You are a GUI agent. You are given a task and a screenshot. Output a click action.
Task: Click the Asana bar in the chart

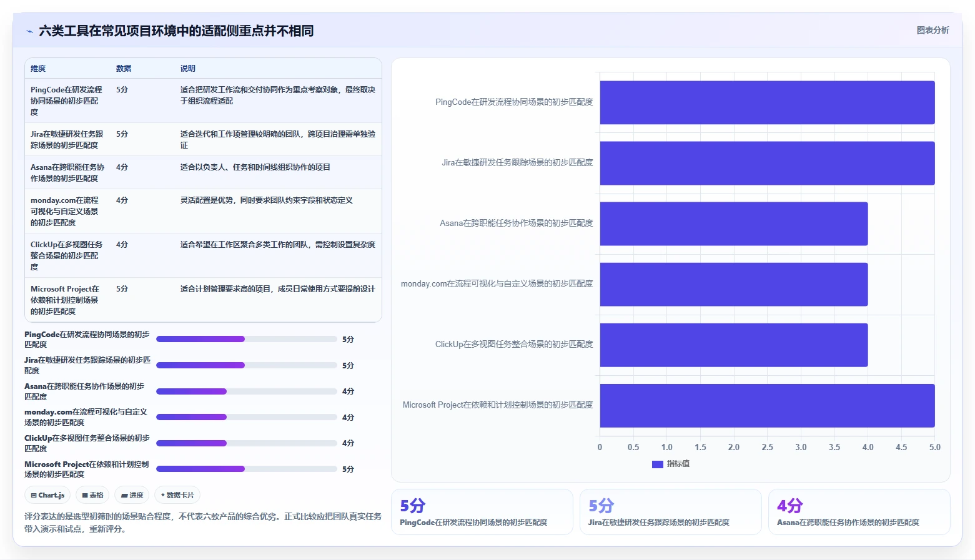734,224
